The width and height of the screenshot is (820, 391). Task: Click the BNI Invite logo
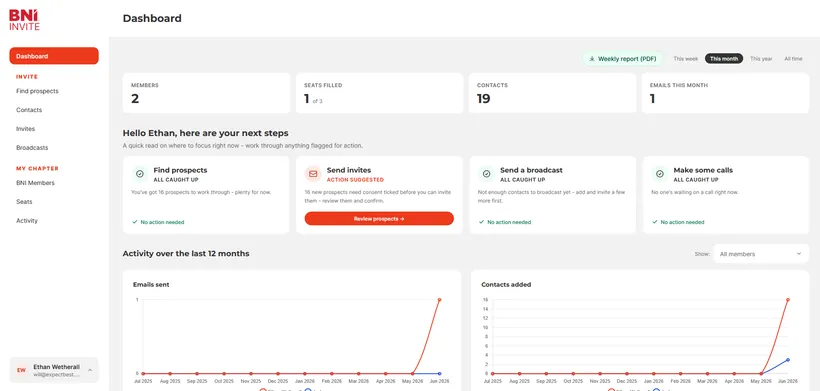pos(25,19)
